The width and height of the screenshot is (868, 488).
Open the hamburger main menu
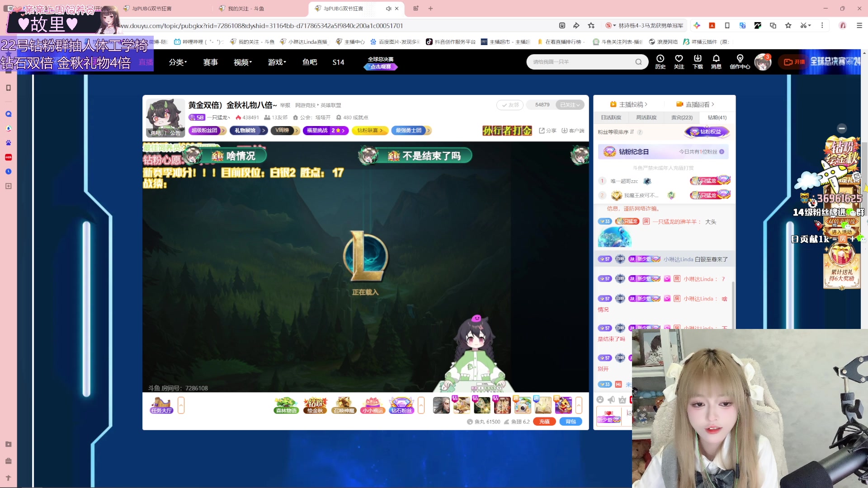coord(859,26)
